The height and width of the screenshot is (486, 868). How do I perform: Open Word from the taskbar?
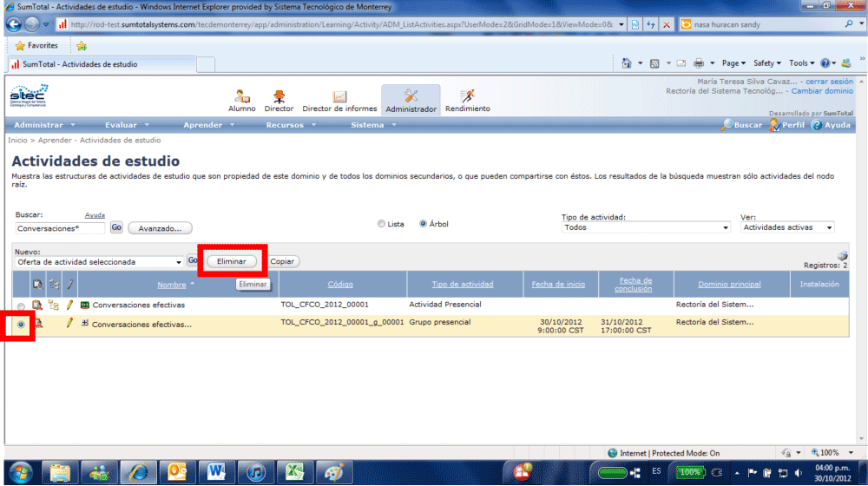click(216, 473)
